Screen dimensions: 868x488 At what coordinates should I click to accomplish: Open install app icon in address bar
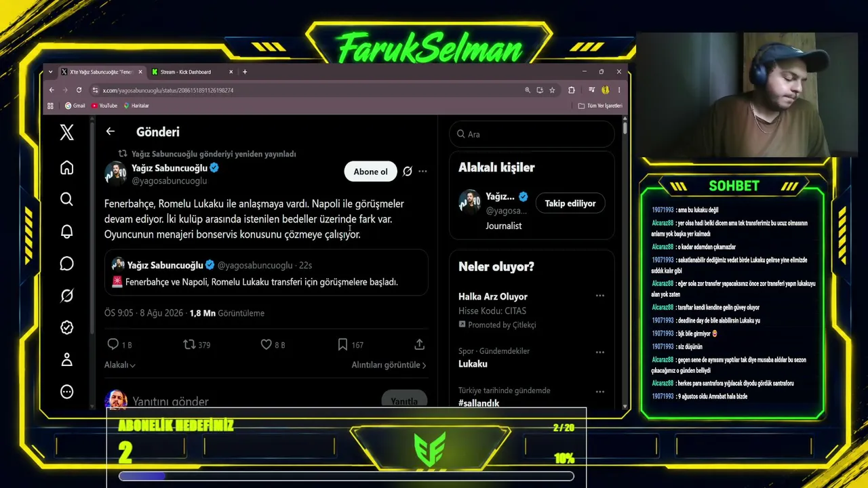pos(540,90)
